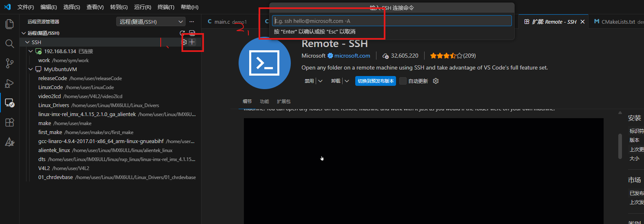644x224 pixels.
Task: Click the install count cloud icon
Action: tap(385, 56)
